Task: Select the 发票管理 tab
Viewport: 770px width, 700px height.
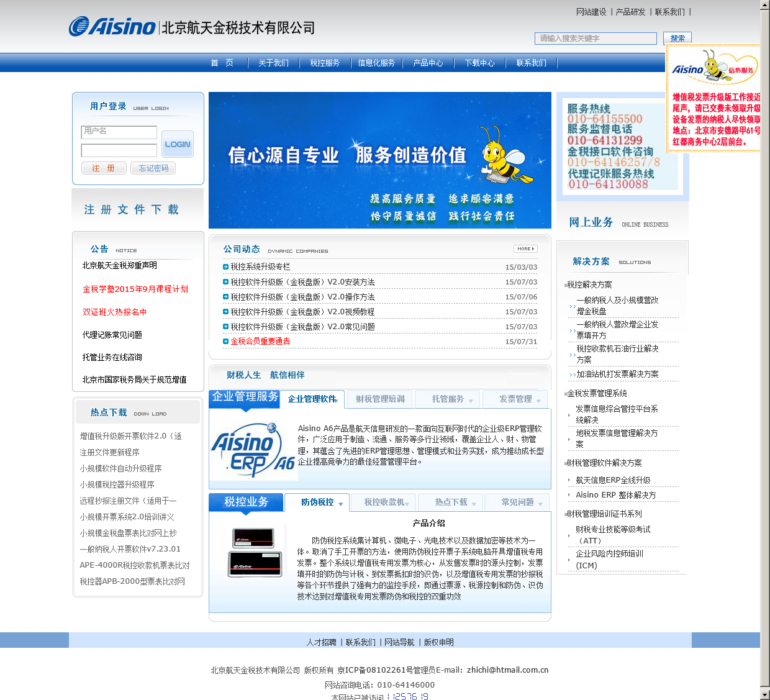Action: tap(515, 399)
